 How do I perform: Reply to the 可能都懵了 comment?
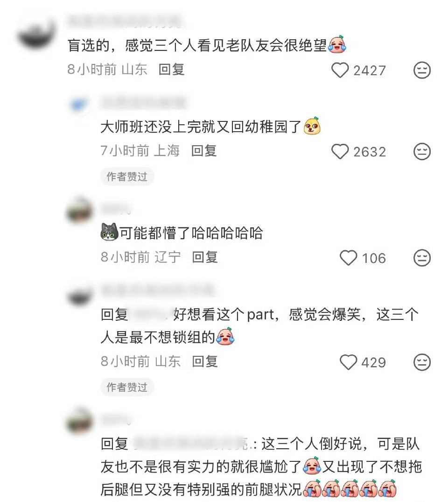pyautogui.click(x=205, y=257)
